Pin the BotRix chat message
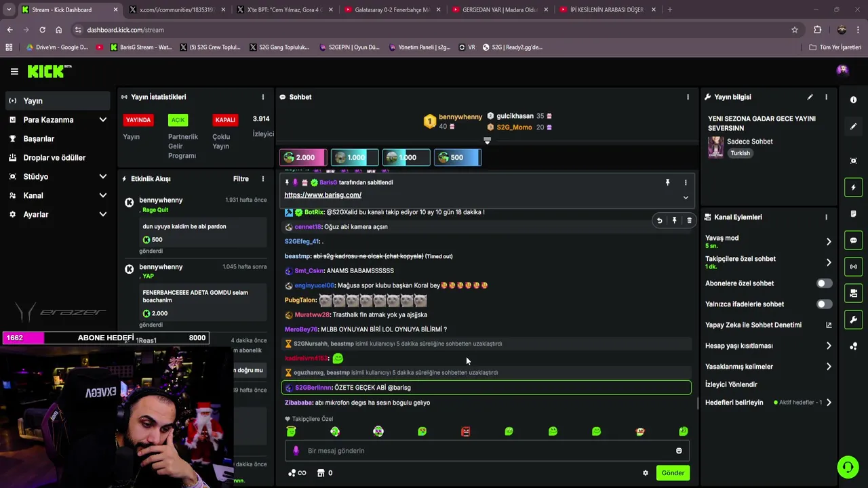Viewport: 868px width, 488px height. pyautogui.click(x=674, y=220)
